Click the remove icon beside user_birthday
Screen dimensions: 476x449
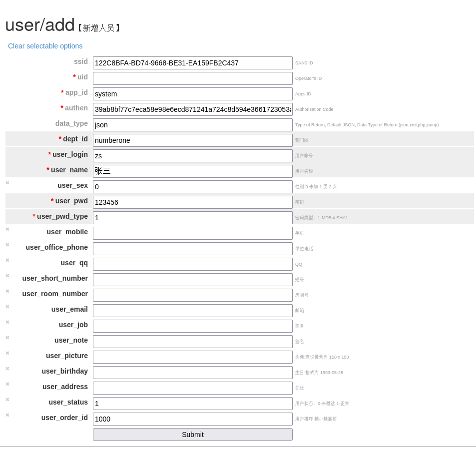pyautogui.click(x=7, y=368)
